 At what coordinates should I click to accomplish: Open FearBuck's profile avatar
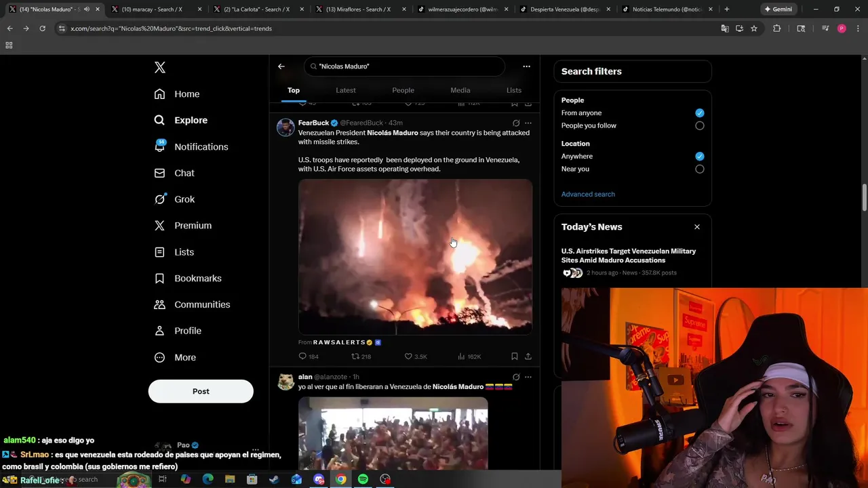tap(285, 127)
